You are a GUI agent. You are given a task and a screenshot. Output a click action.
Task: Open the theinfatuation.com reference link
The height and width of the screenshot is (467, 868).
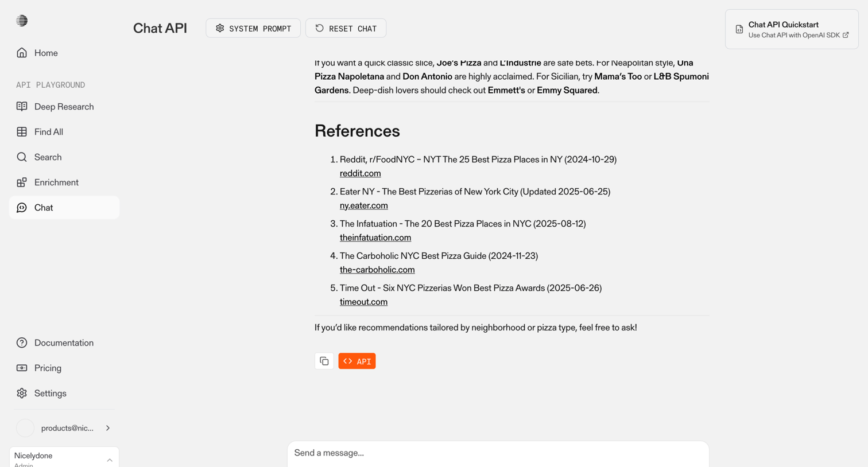point(375,238)
